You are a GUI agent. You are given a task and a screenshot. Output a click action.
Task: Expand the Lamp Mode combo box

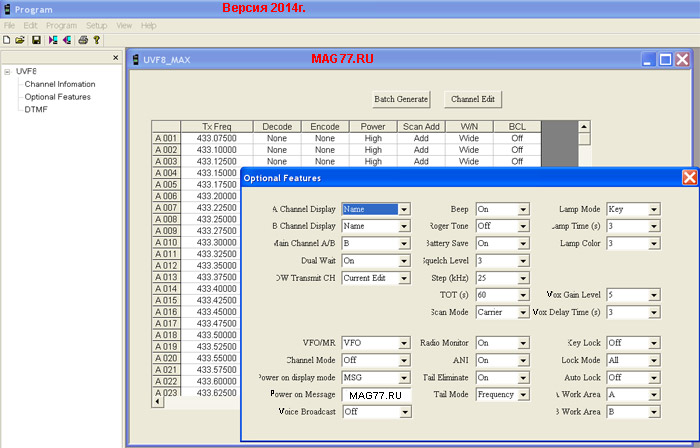pos(654,210)
